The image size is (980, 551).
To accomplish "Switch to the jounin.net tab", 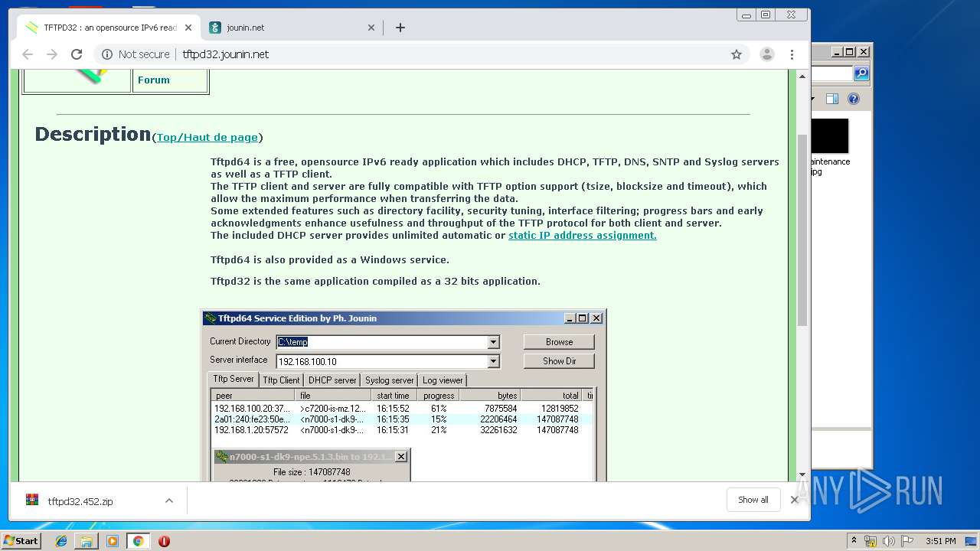I will click(x=292, y=28).
